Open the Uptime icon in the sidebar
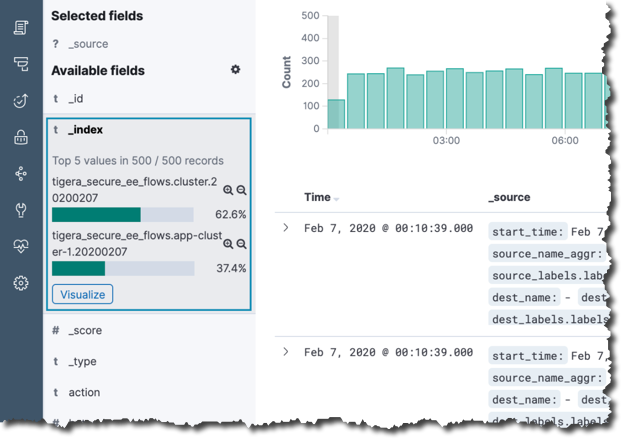Screen dimensions: 622x439 [x=21, y=101]
